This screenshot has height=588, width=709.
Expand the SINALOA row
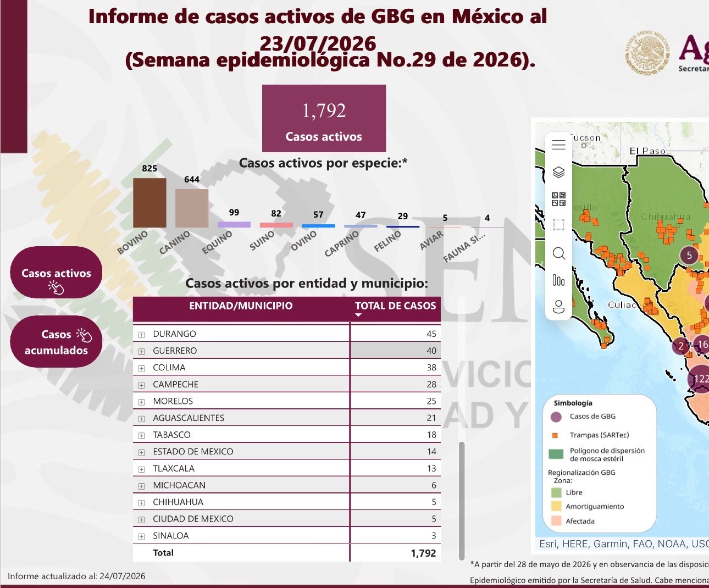(x=141, y=536)
